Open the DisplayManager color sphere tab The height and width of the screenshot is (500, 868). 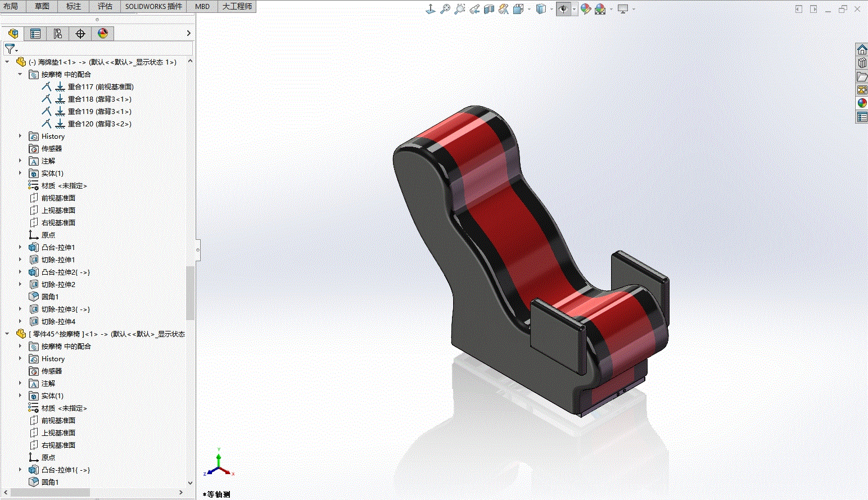pyautogui.click(x=103, y=34)
